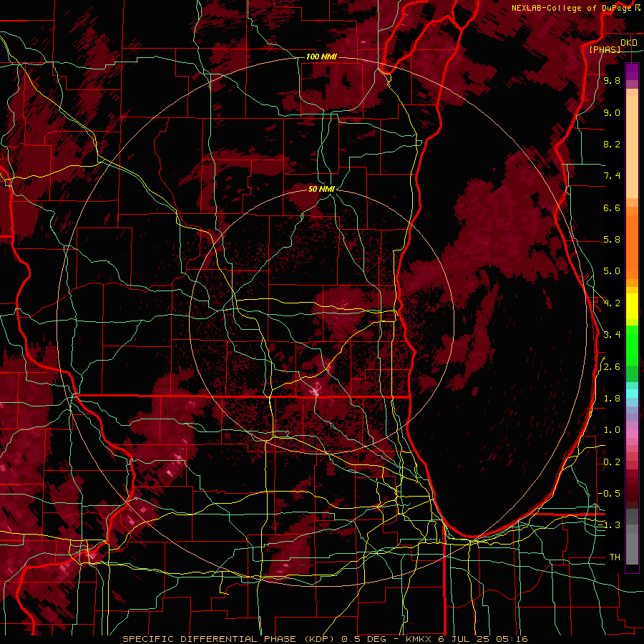Click the 9.0 scale value
644x644 pixels.
612,112
